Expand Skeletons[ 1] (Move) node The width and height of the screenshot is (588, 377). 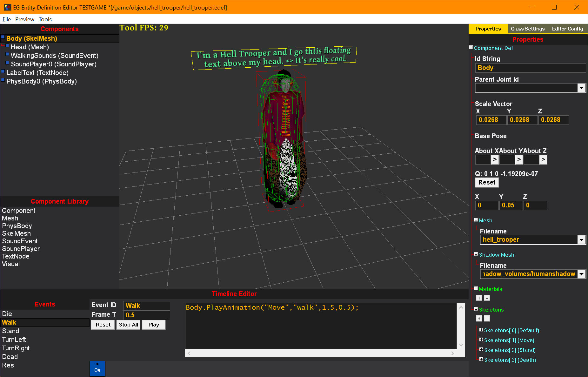point(481,340)
